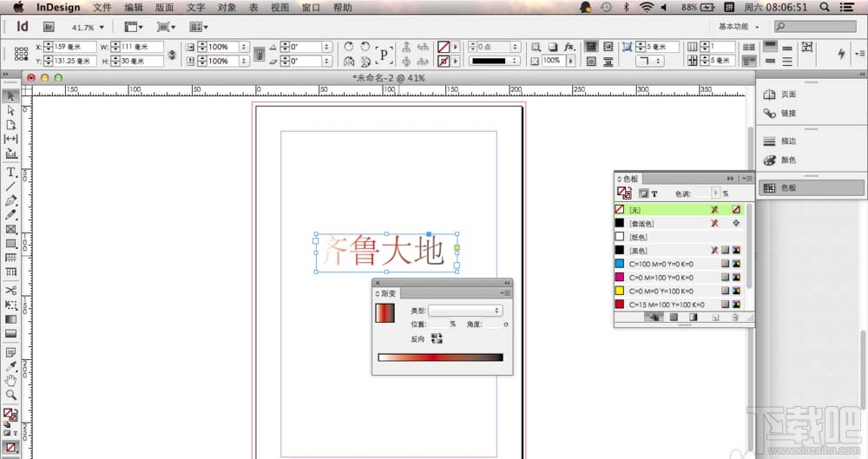The image size is (868, 459).
Task: Select the Gradient Swatch tool
Action: (x=10, y=319)
